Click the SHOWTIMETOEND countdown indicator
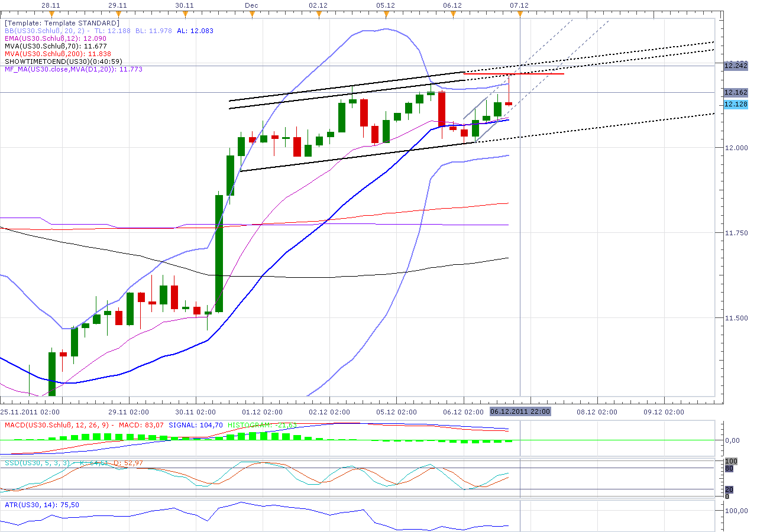Image resolution: width=757 pixels, height=532 pixels. pyautogui.click(x=62, y=60)
